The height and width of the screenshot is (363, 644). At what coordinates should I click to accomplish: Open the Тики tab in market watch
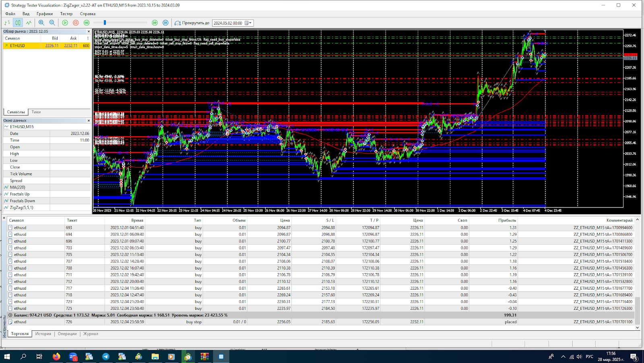(x=36, y=112)
